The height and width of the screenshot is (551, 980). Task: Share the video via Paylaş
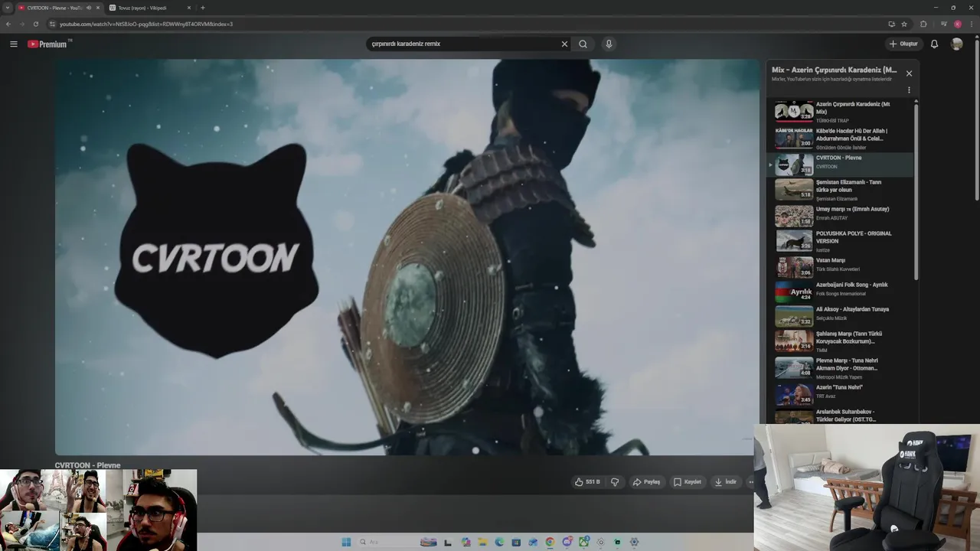point(646,482)
